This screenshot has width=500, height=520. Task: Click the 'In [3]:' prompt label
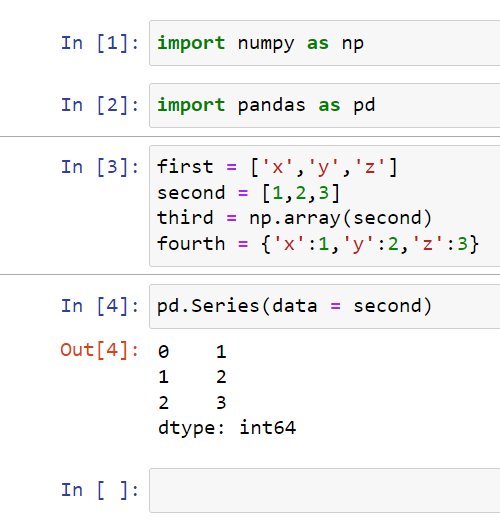(x=100, y=167)
